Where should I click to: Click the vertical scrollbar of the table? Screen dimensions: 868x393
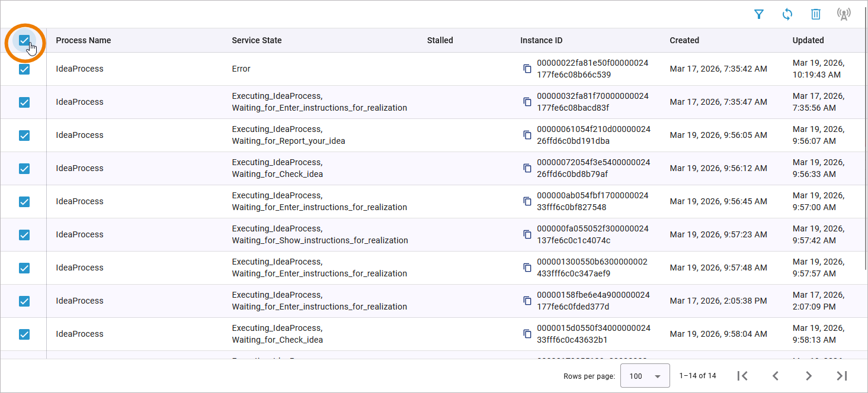point(865,148)
